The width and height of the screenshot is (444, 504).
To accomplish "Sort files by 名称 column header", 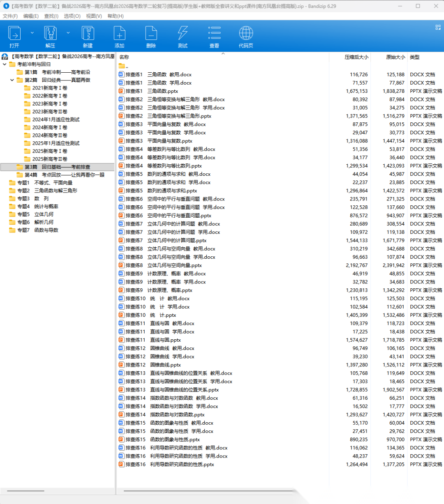I will (x=124, y=57).
